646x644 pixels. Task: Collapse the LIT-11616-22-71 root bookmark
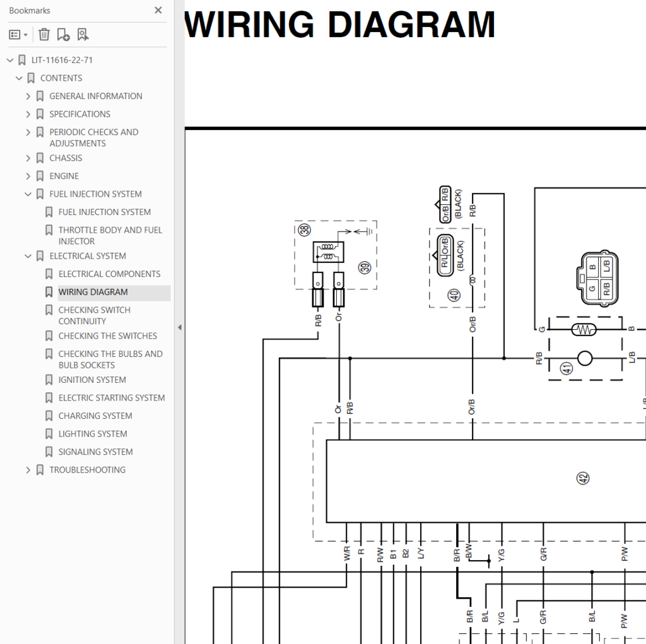10,60
